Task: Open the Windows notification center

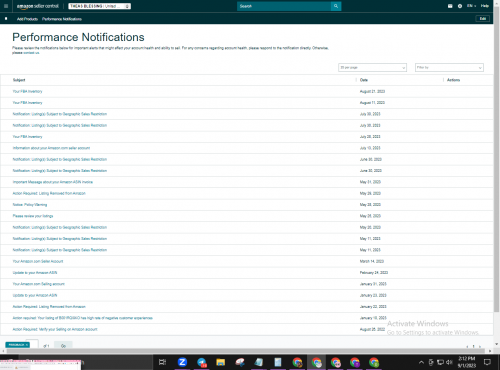Action: (487, 362)
